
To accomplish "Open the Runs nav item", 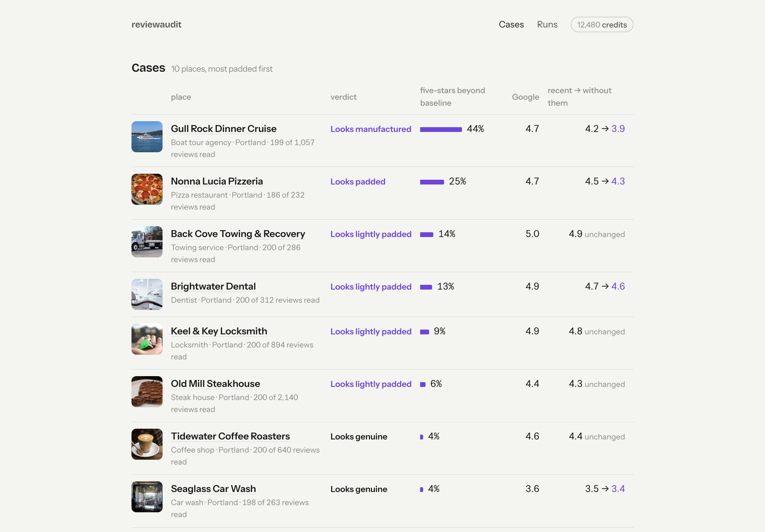I will [x=547, y=25].
